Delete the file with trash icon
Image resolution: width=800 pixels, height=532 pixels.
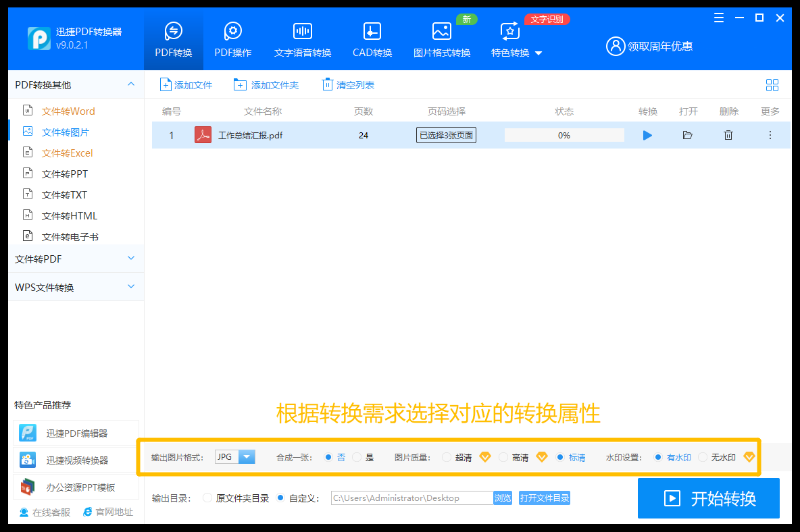(x=728, y=135)
